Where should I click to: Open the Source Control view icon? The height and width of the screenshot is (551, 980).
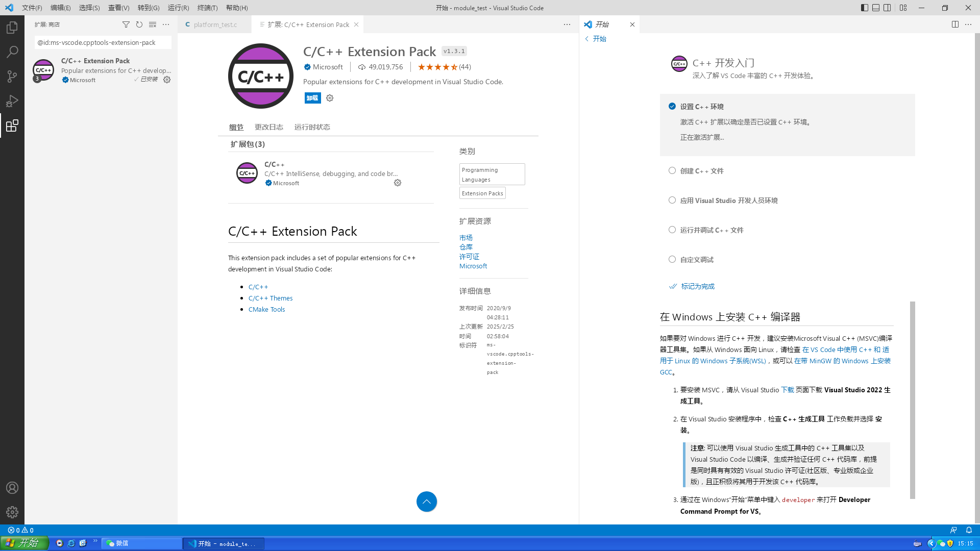(12, 77)
